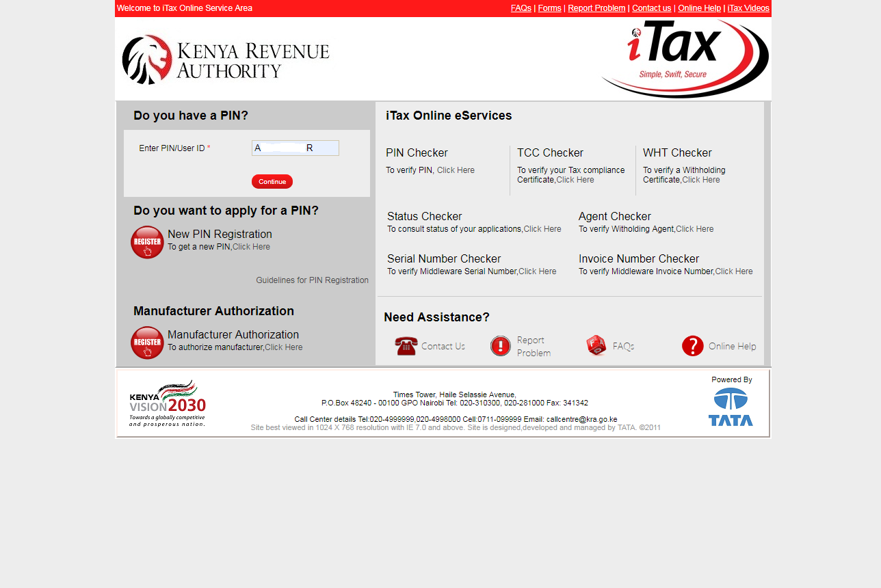
Task: Click Here link for Status Checker
Action: (542, 229)
